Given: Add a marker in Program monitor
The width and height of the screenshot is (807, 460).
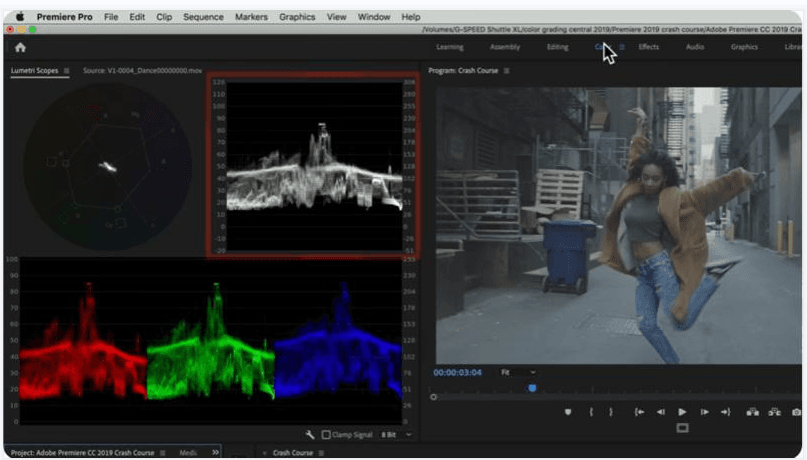Looking at the screenshot, I should click(568, 412).
